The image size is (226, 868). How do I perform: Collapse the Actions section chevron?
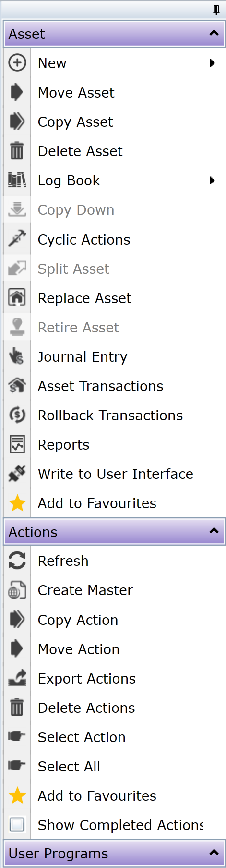pyautogui.click(x=214, y=531)
